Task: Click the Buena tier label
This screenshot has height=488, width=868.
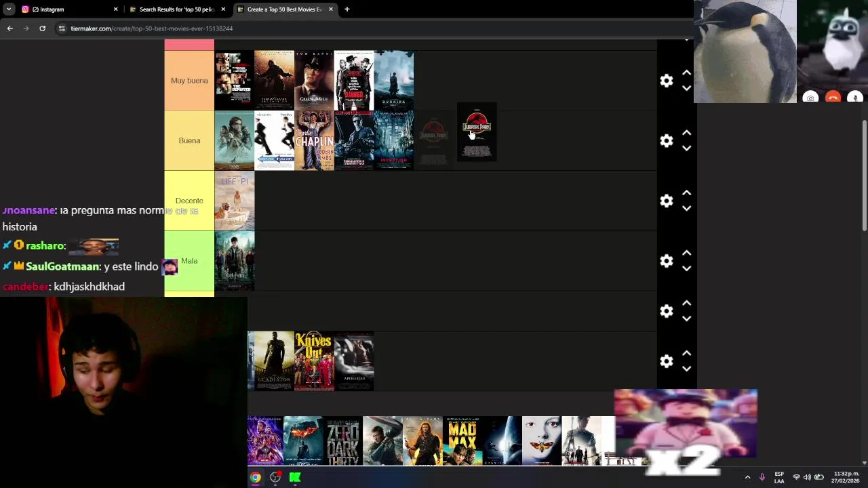Action: pos(189,140)
